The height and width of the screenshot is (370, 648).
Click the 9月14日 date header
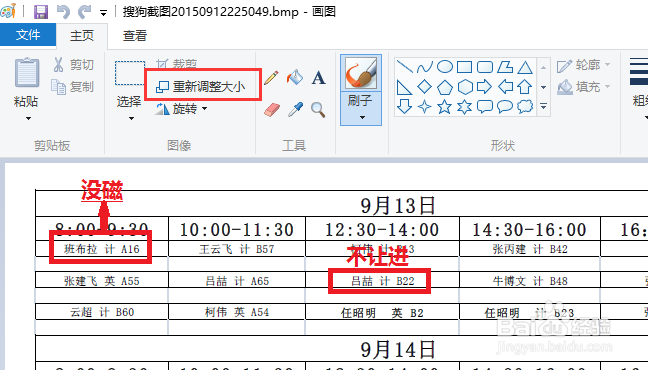pos(398,350)
